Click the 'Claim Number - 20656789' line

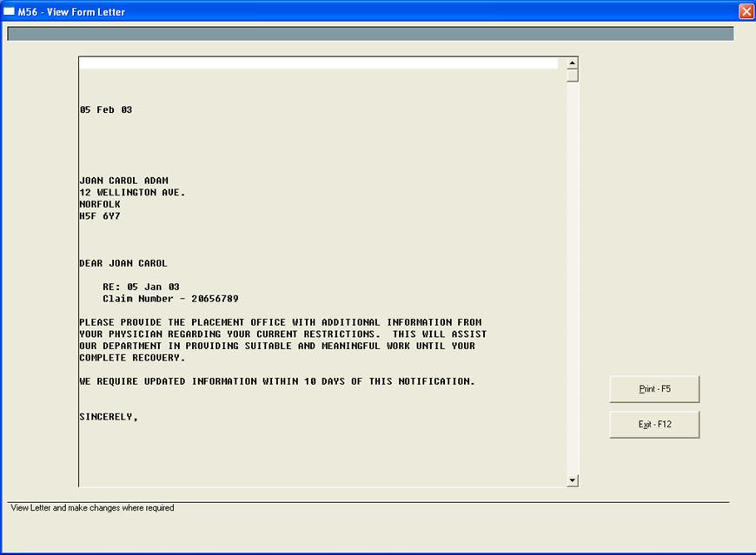(x=170, y=299)
